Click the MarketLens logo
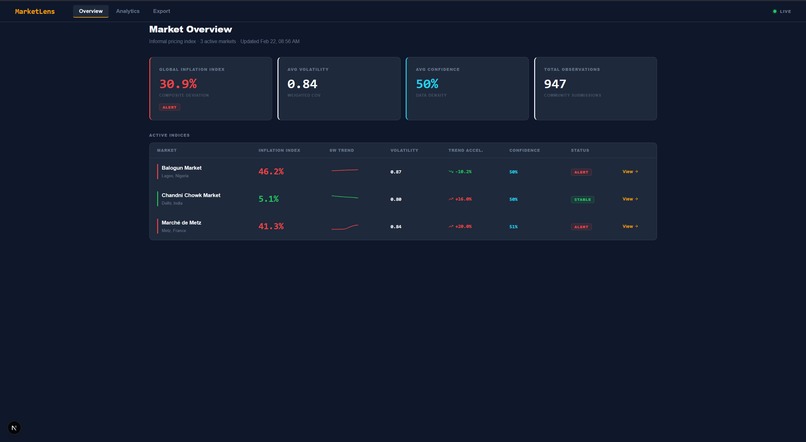The height and width of the screenshot is (442, 806). pyautogui.click(x=34, y=11)
